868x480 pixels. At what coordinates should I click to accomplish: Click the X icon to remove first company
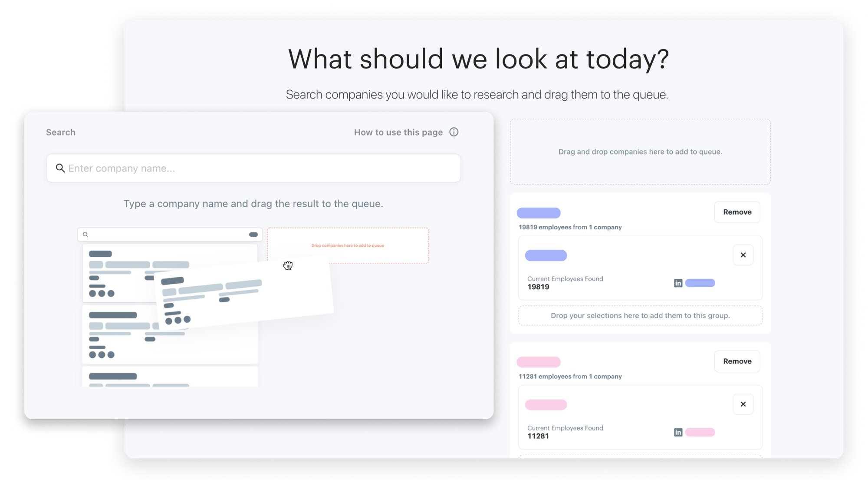coord(743,255)
